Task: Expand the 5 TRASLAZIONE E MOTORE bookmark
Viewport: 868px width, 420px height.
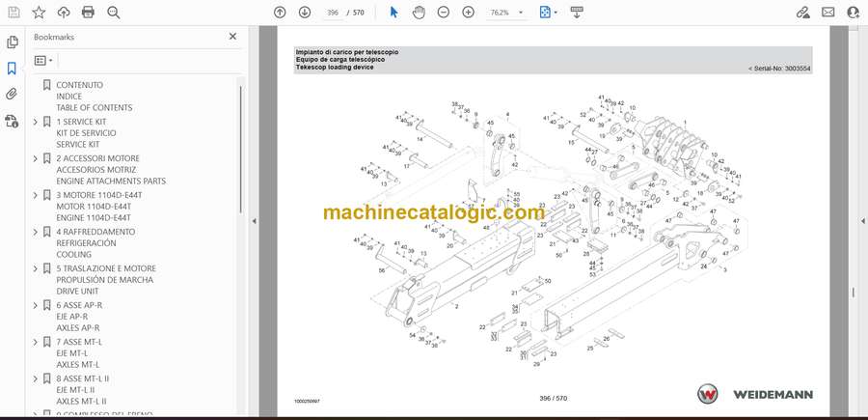Action: (x=36, y=268)
